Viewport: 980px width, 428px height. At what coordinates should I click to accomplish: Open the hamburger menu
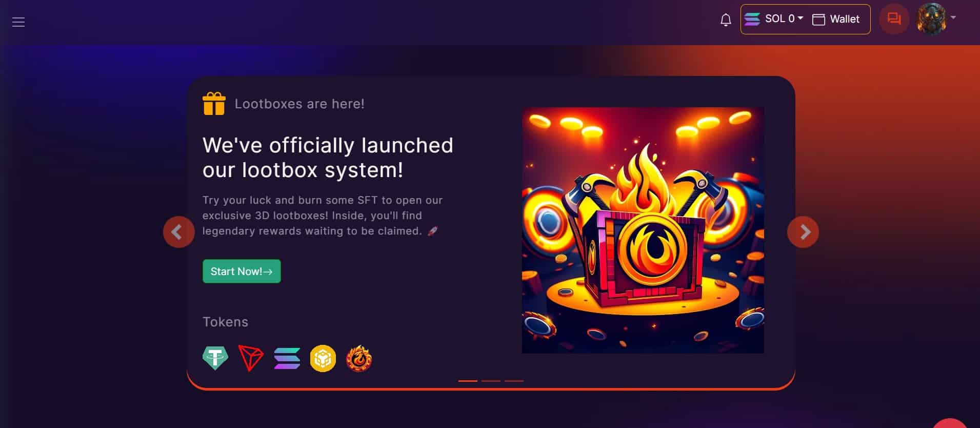click(18, 22)
